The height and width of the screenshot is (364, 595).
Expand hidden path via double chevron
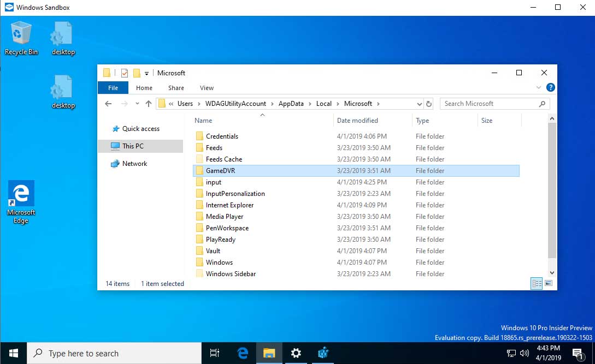click(171, 104)
